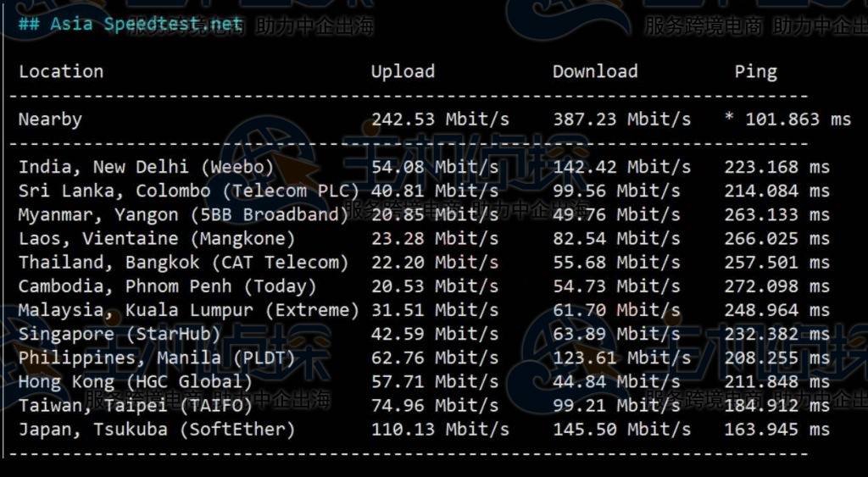The image size is (868, 477).
Task: Click the Location column header
Action: [61, 72]
